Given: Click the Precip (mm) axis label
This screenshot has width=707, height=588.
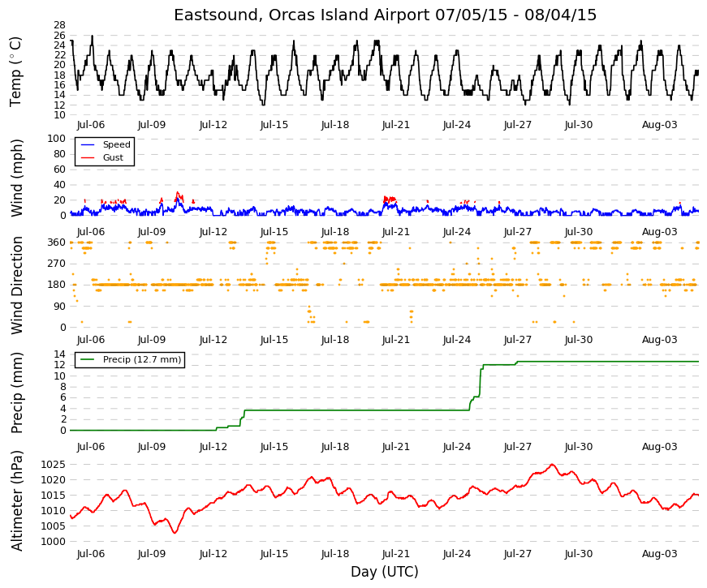Looking at the screenshot, I should tap(15, 393).
